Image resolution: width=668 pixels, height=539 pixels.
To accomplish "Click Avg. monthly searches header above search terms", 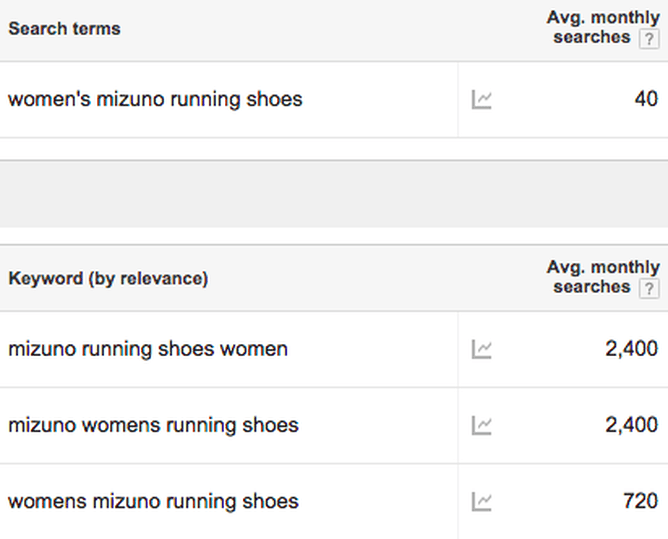I will click(x=592, y=28).
